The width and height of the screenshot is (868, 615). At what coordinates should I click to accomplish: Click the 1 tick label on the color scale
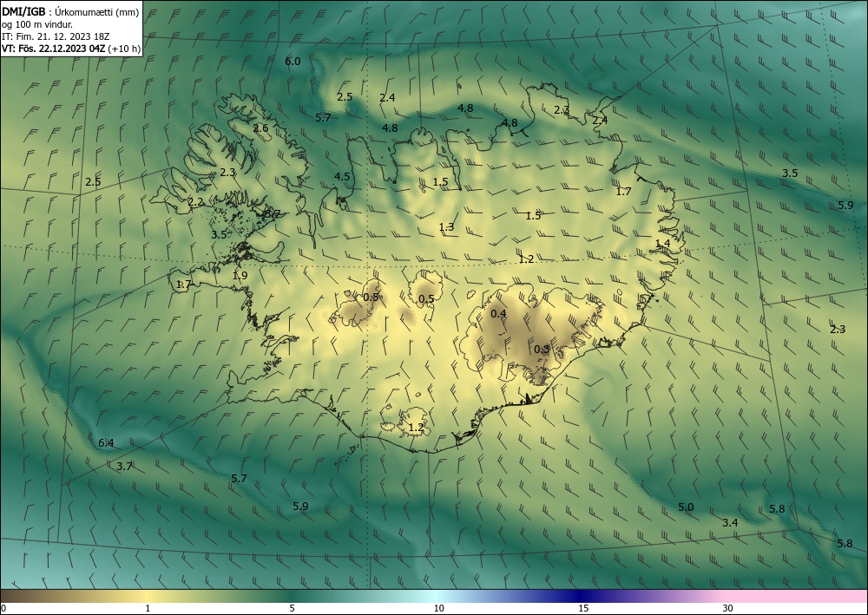coord(148,608)
